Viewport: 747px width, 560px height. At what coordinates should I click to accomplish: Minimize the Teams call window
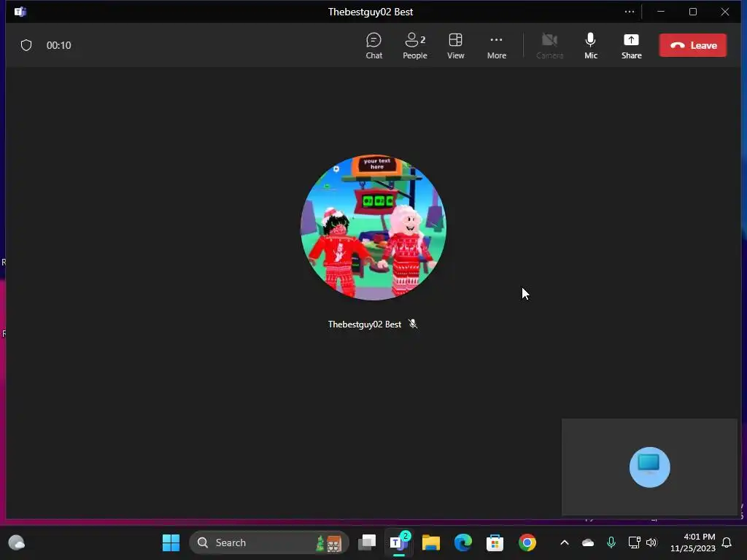(661, 12)
